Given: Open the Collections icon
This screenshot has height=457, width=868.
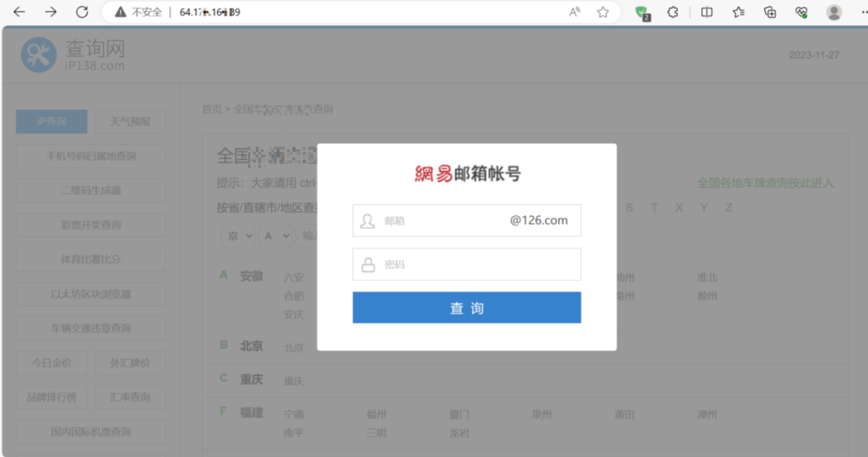Looking at the screenshot, I should (770, 12).
